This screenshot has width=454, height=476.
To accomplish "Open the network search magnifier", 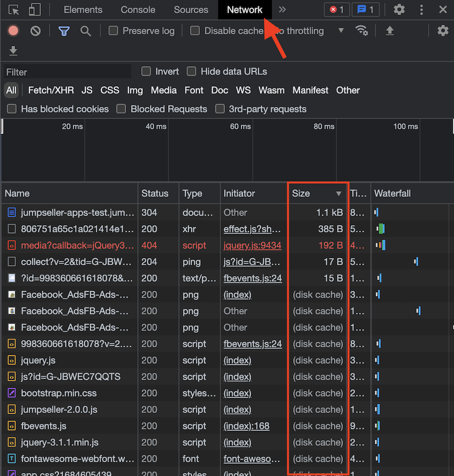I will click(x=86, y=31).
